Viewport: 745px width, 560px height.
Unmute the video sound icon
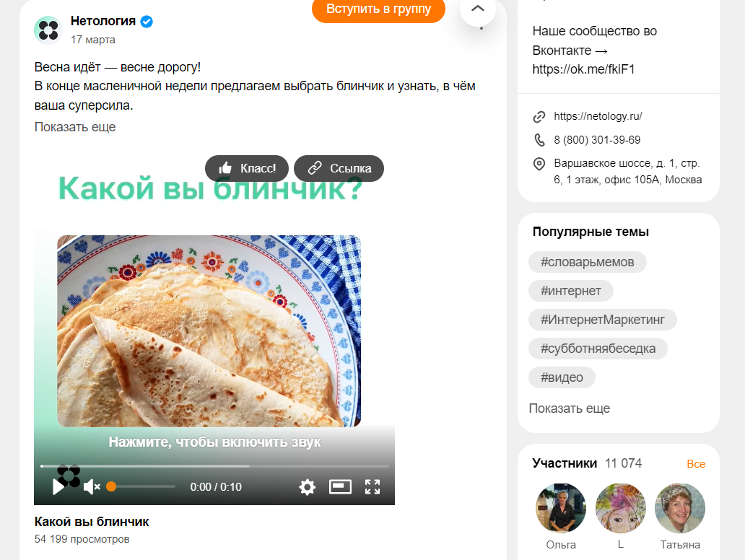(92, 487)
